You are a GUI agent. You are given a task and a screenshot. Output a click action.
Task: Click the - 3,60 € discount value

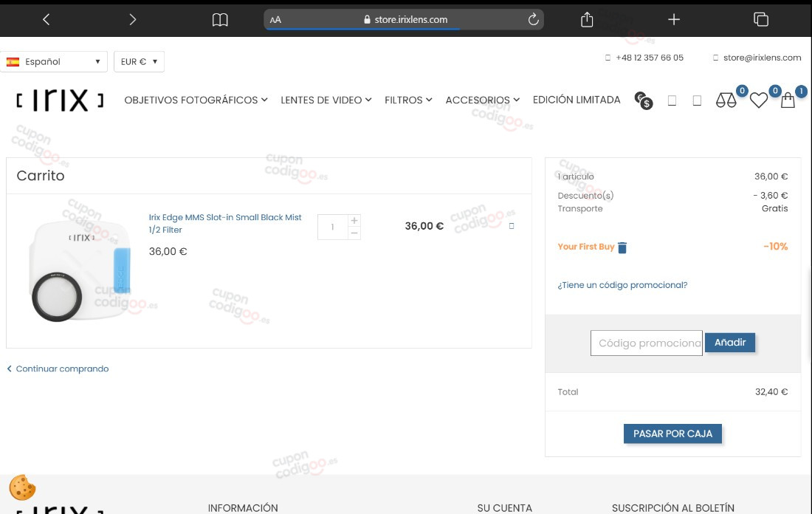pyautogui.click(x=770, y=196)
